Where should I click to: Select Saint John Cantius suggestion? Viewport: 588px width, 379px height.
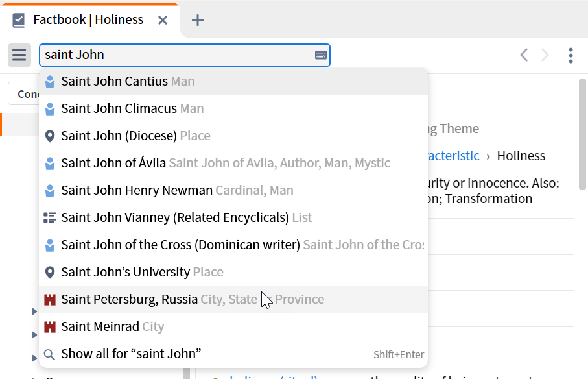pyautogui.click(x=233, y=81)
